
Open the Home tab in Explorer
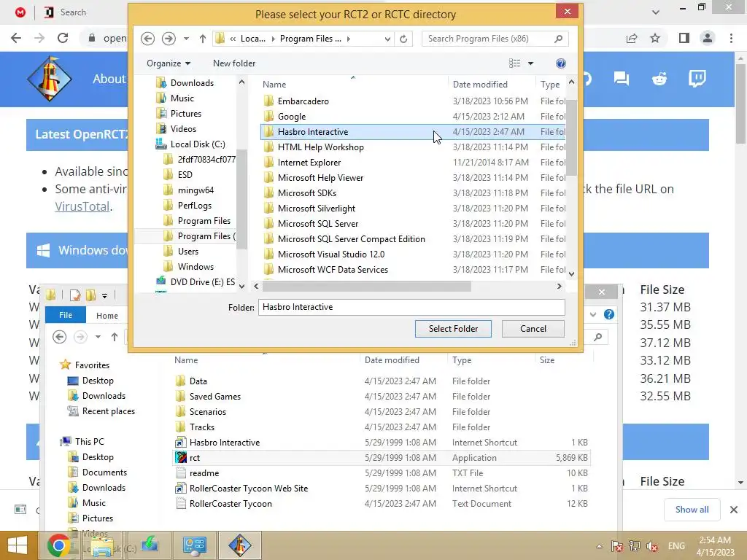tap(107, 315)
